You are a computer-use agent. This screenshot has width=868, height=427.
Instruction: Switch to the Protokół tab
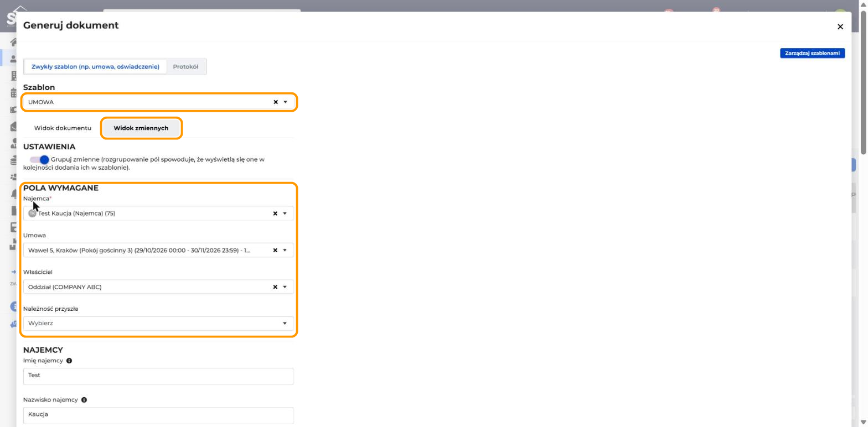click(x=185, y=67)
